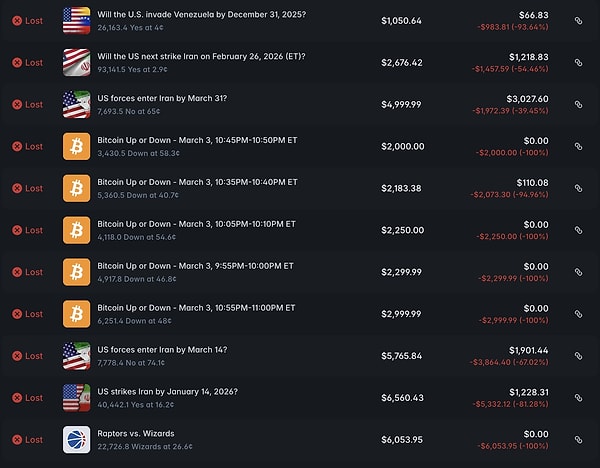Click the Venezuela invasion market flag icon
Screen dimensions: 600x468
coord(76,20)
